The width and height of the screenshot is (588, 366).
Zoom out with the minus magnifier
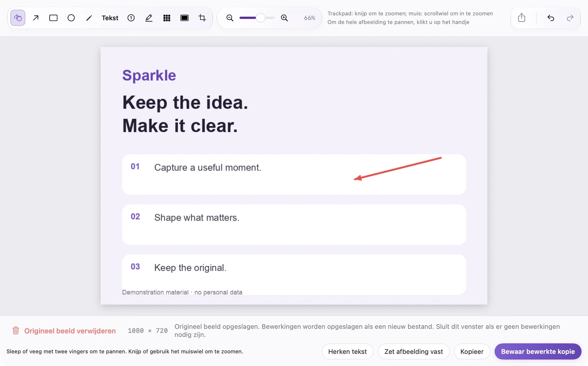[x=230, y=18]
